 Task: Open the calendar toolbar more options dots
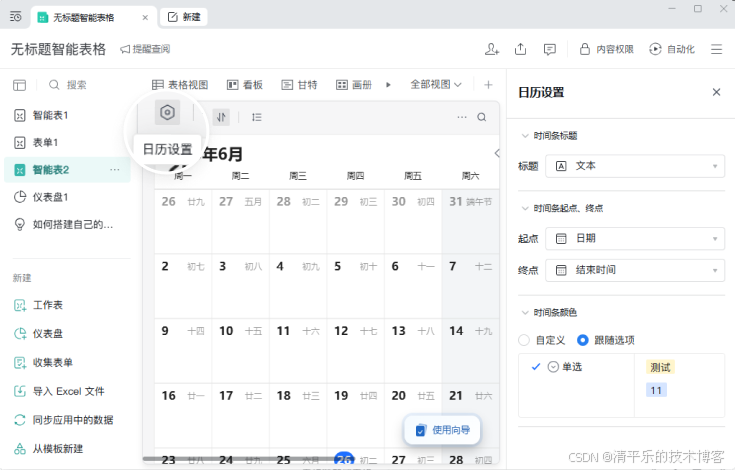tap(462, 117)
